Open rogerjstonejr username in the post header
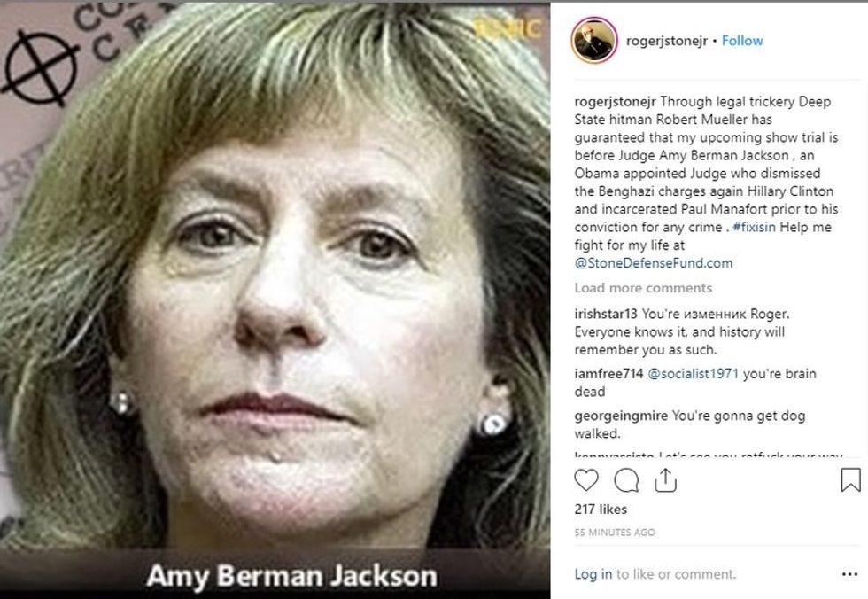 tap(666, 41)
